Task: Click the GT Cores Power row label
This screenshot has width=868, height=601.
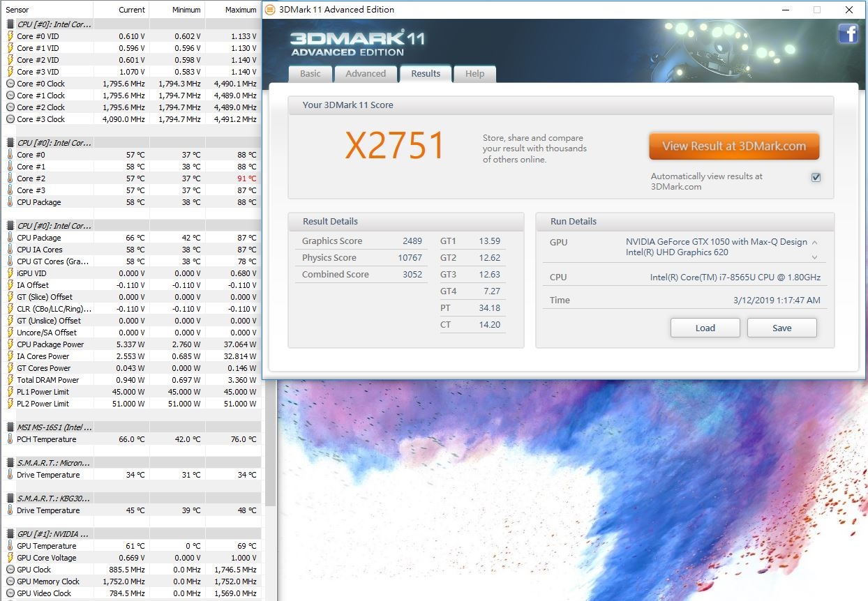Action: (44, 368)
